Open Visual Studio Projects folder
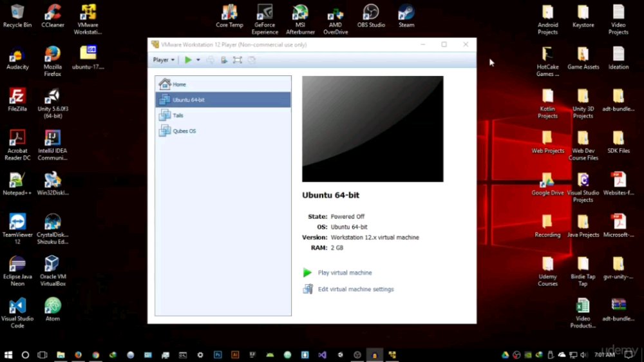 click(583, 187)
